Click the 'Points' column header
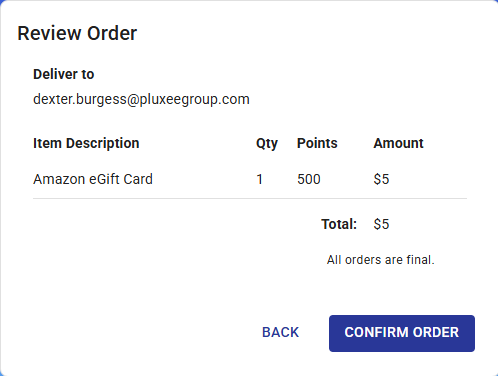498x376 pixels. [x=317, y=143]
